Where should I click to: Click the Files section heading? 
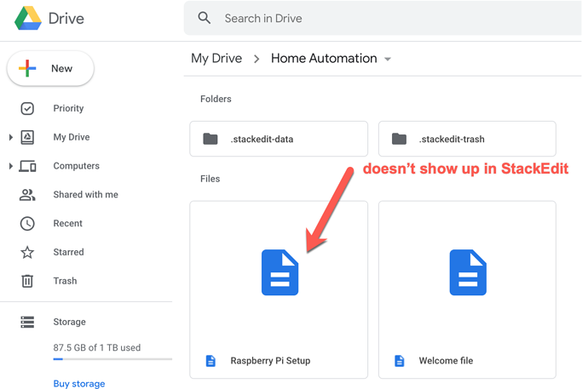pyautogui.click(x=210, y=179)
